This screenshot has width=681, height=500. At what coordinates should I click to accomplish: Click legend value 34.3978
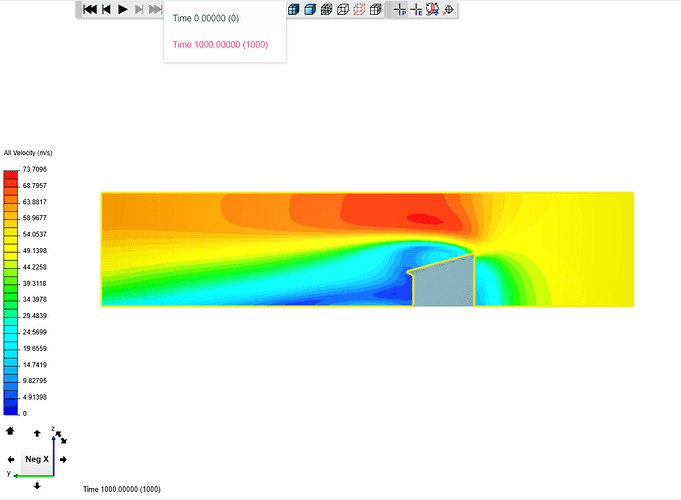pyautogui.click(x=35, y=299)
